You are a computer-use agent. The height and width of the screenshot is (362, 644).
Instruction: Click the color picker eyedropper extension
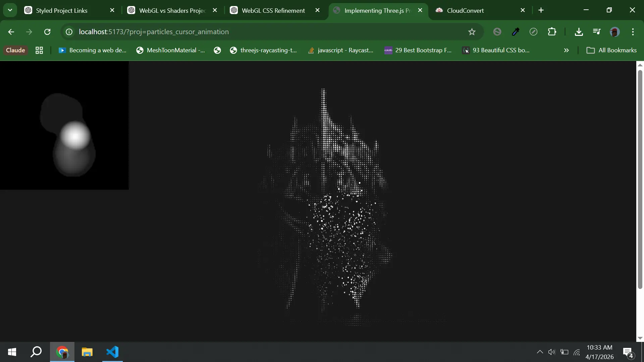[x=516, y=32]
